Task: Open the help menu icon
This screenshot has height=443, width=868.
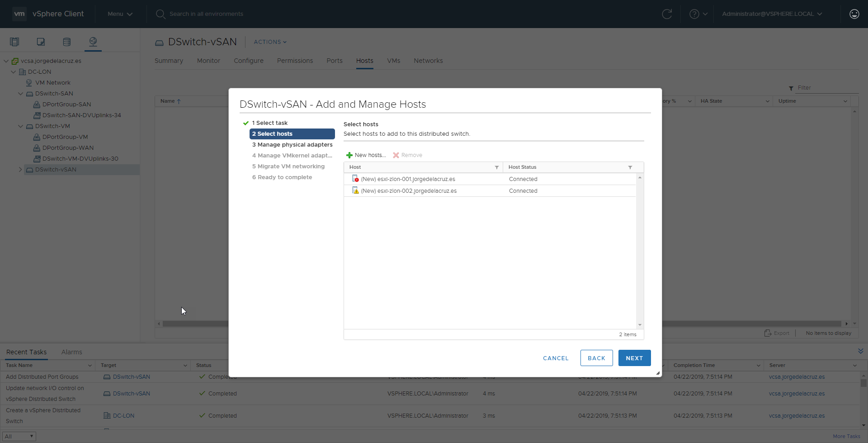Action: point(694,14)
